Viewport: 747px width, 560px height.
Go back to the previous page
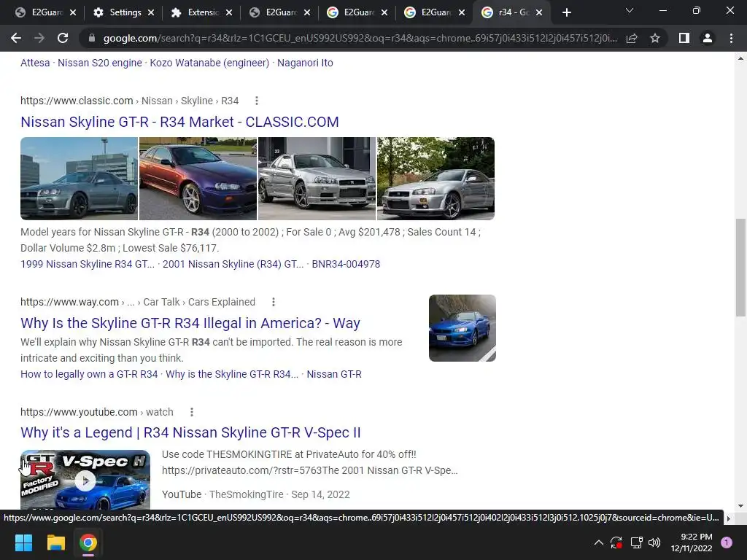[16, 38]
